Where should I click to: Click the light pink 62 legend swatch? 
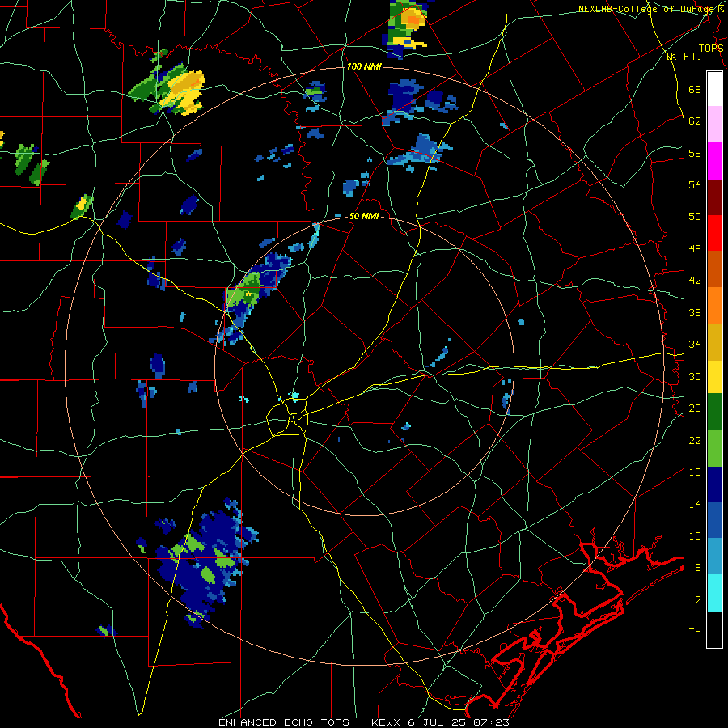714,124
